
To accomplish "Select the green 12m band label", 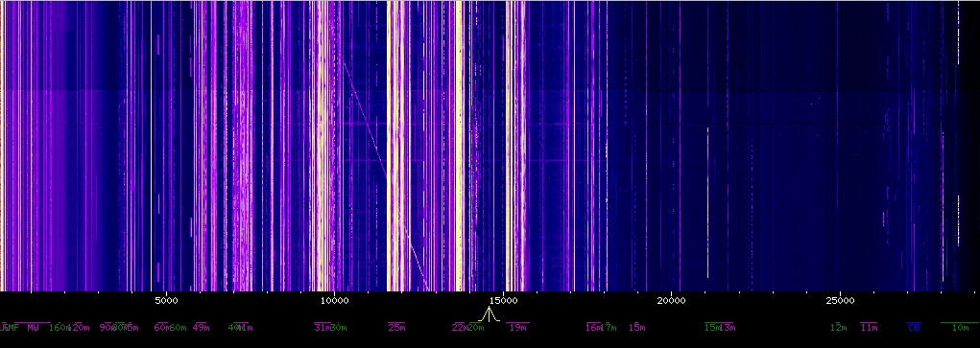I will pyautogui.click(x=839, y=327).
